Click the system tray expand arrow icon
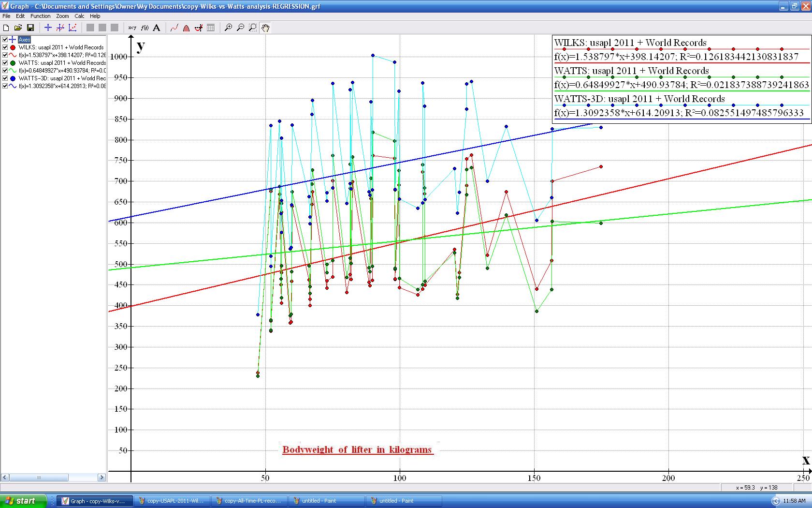The image size is (812, 508). [776, 501]
